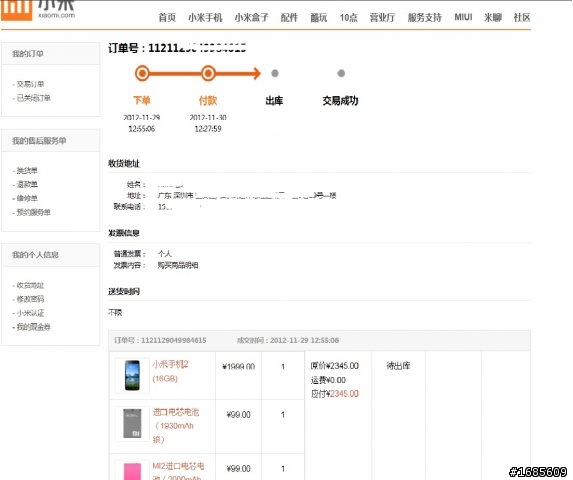Click the 购买商品明细 invoice content text
The height and width of the screenshot is (480, 573).
[x=178, y=265]
